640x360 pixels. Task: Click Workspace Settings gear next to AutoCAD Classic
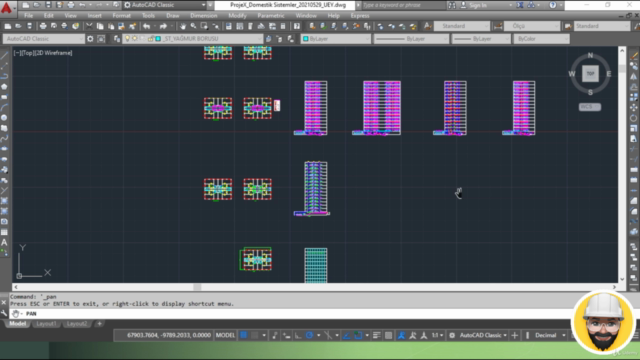(90, 39)
